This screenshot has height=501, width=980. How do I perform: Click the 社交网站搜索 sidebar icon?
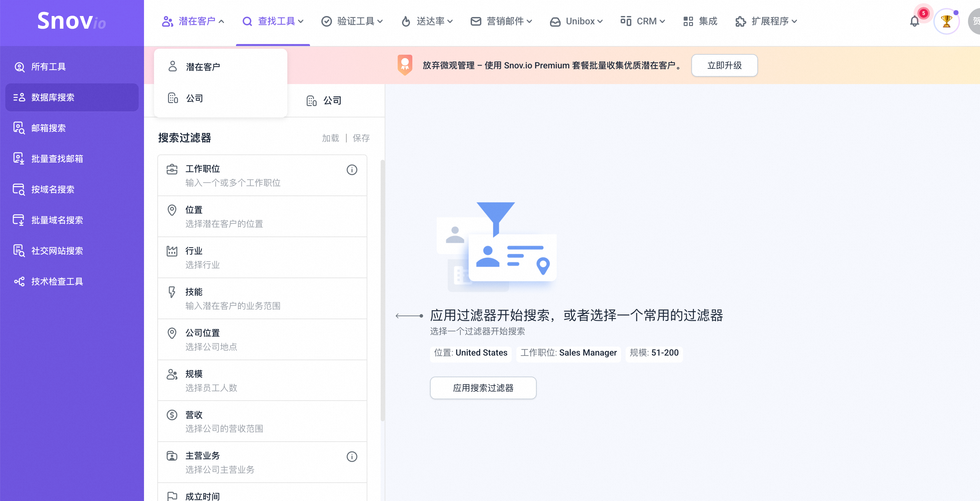(x=19, y=250)
